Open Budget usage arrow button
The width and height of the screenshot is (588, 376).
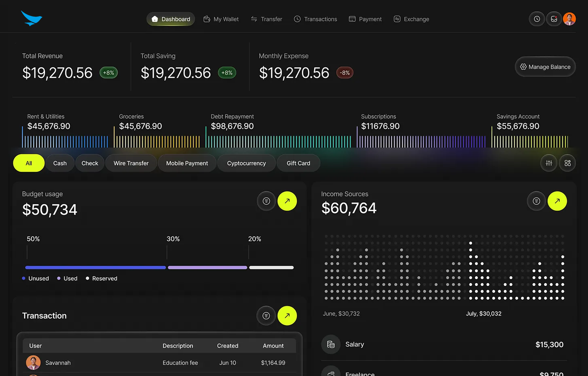pyautogui.click(x=287, y=201)
